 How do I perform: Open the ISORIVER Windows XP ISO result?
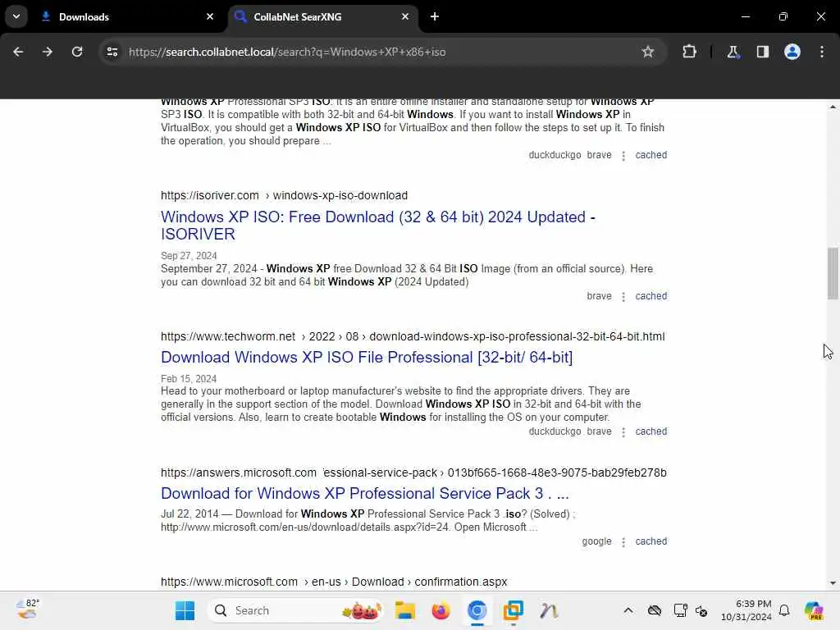377,225
